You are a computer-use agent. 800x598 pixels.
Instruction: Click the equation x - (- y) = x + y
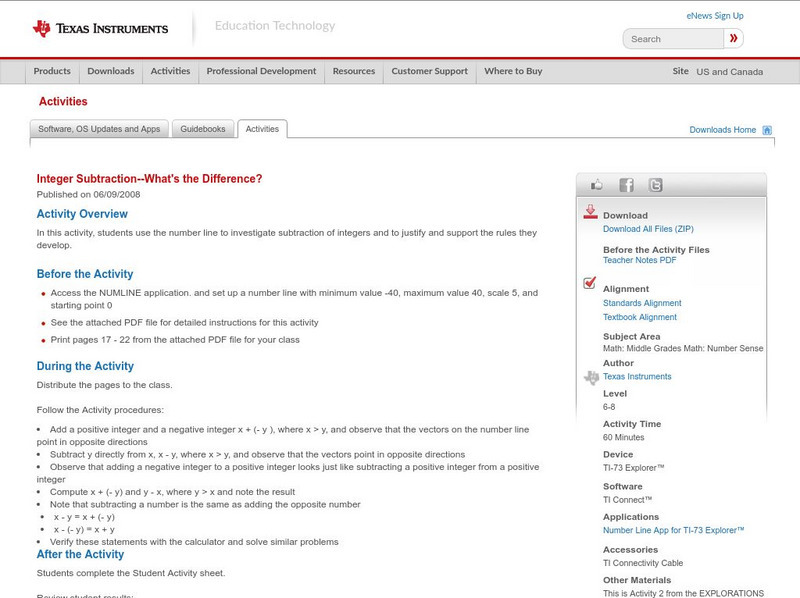(x=84, y=530)
